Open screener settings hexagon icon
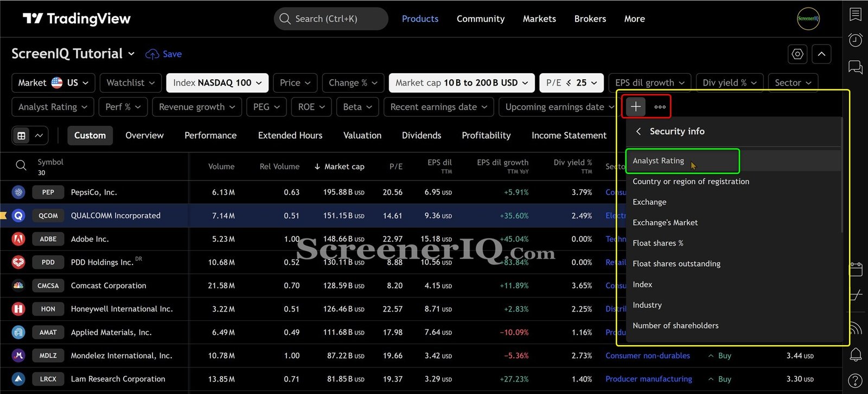Viewport: 868px width, 394px height. click(x=797, y=54)
